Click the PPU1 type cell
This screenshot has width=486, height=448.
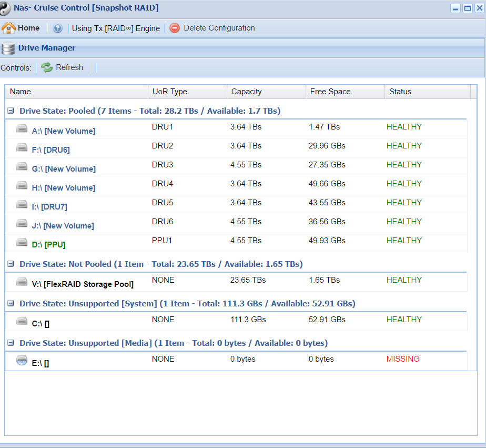162,241
